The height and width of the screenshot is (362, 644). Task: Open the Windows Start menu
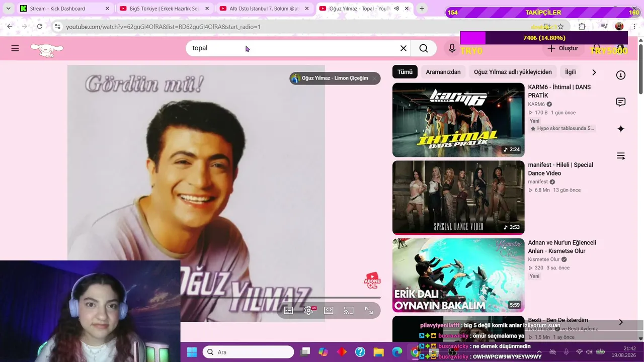(192, 352)
